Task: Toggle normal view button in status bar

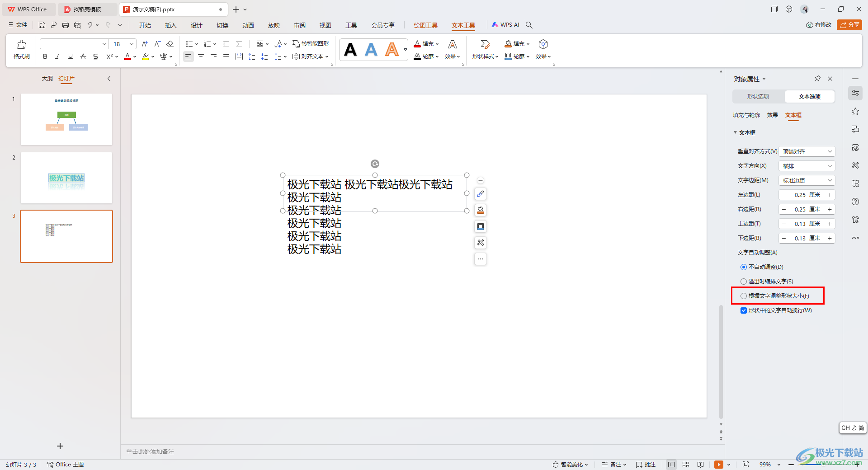Action: click(671, 465)
